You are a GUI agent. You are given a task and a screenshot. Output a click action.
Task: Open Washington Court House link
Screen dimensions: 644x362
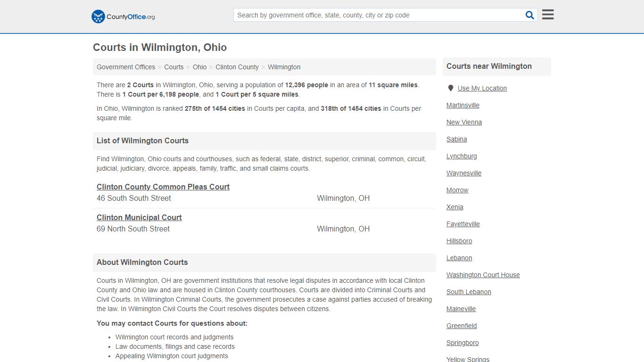483,275
